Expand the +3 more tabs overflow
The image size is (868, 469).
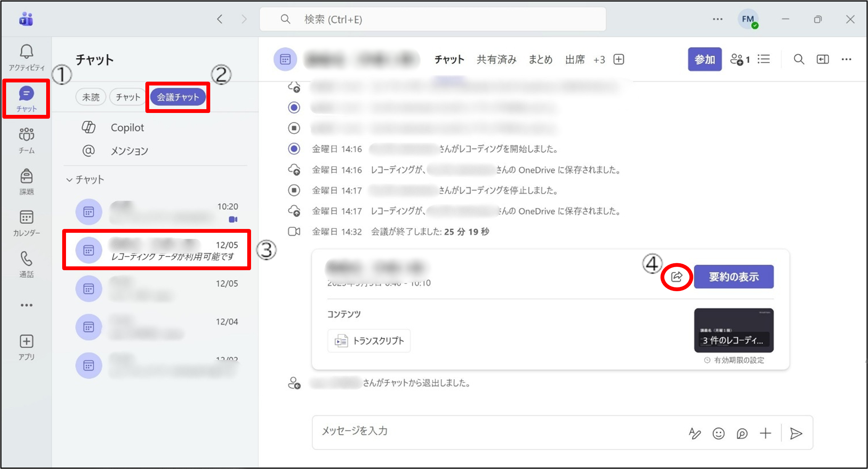(x=599, y=60)
